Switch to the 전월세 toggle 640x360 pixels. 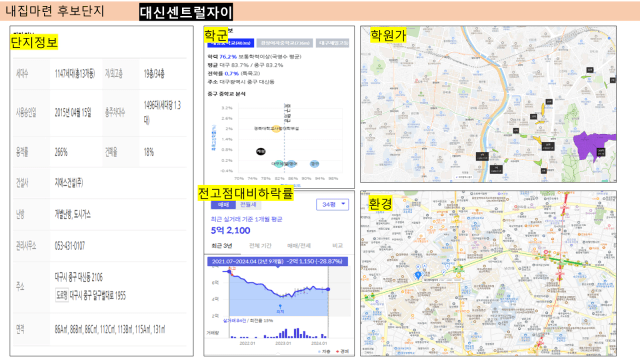pos(248,204)
